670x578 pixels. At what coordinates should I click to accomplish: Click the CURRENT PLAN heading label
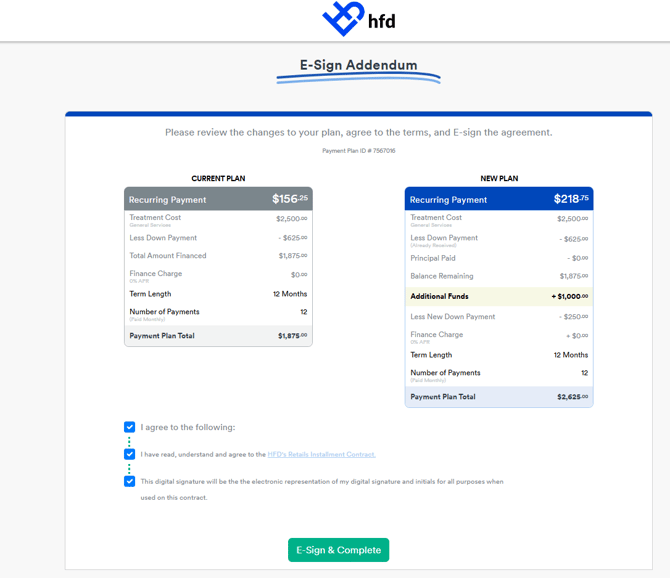point(218,179)
